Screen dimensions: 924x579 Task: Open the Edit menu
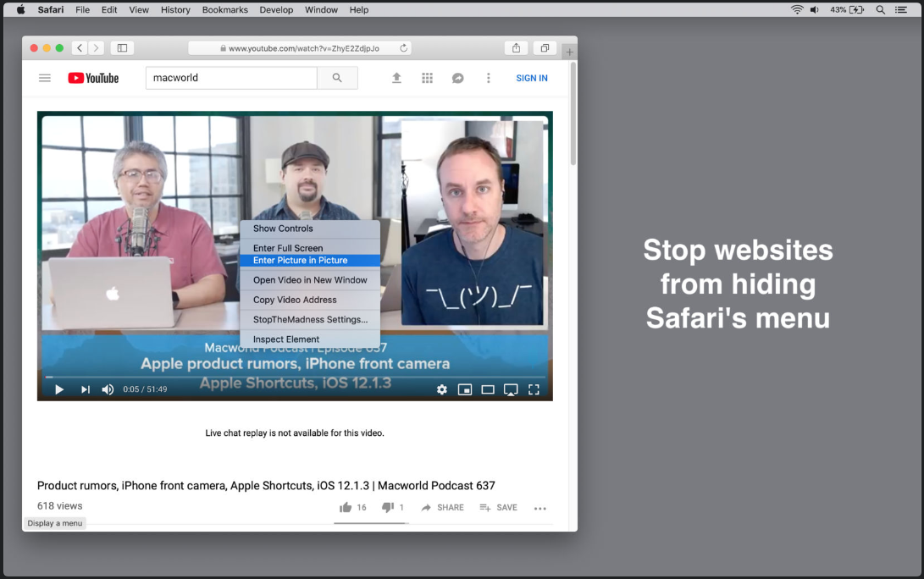click(109, 9)
